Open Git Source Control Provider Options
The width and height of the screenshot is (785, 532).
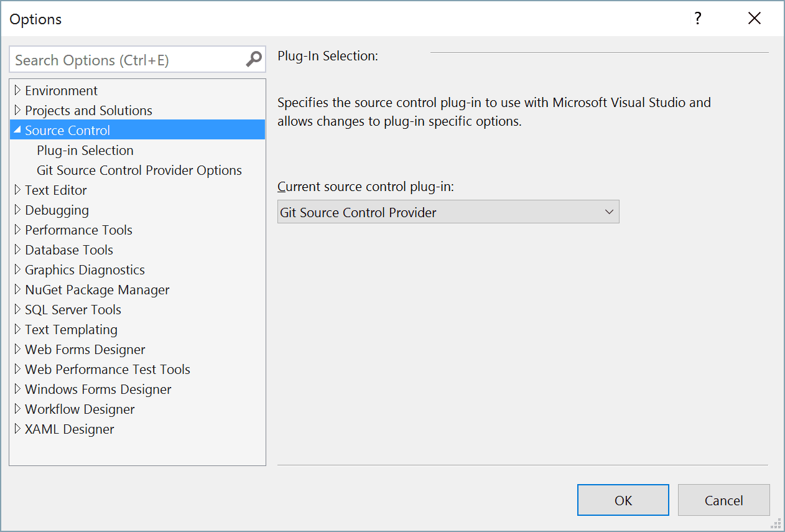coord(139,170)
